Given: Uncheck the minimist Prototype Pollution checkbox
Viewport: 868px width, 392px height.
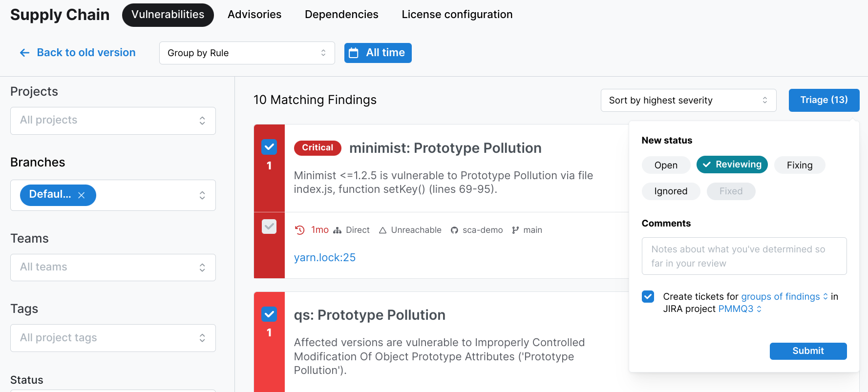Looking at the screenshot, I should (269, 146).
